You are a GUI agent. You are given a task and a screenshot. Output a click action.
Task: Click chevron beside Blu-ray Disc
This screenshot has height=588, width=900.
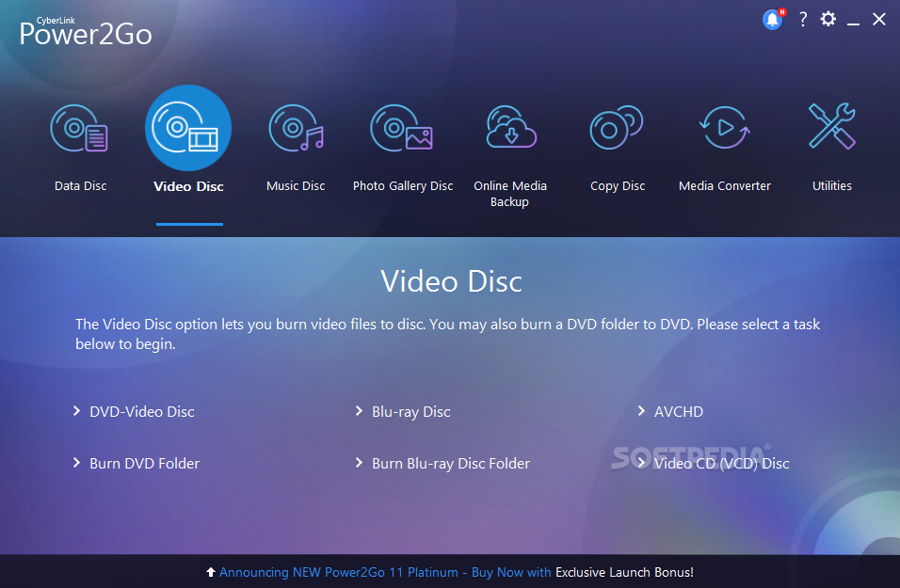359,411
